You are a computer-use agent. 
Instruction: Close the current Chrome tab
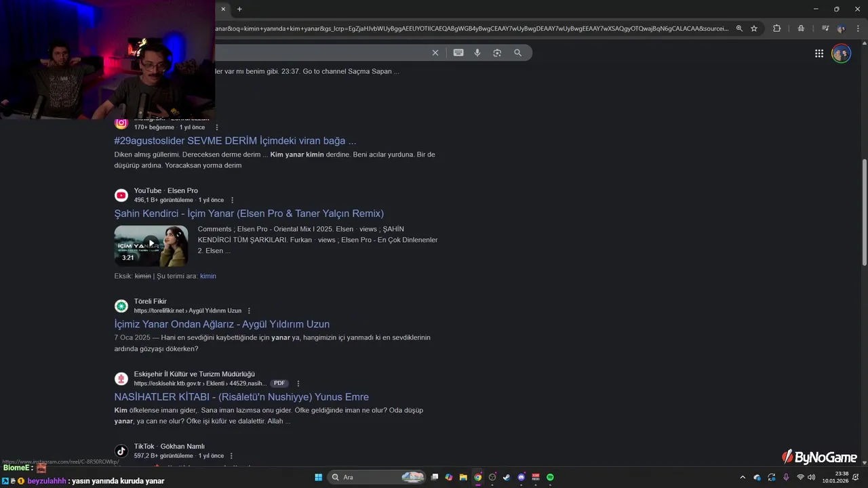pyautogui.click(x=223, y=9)
